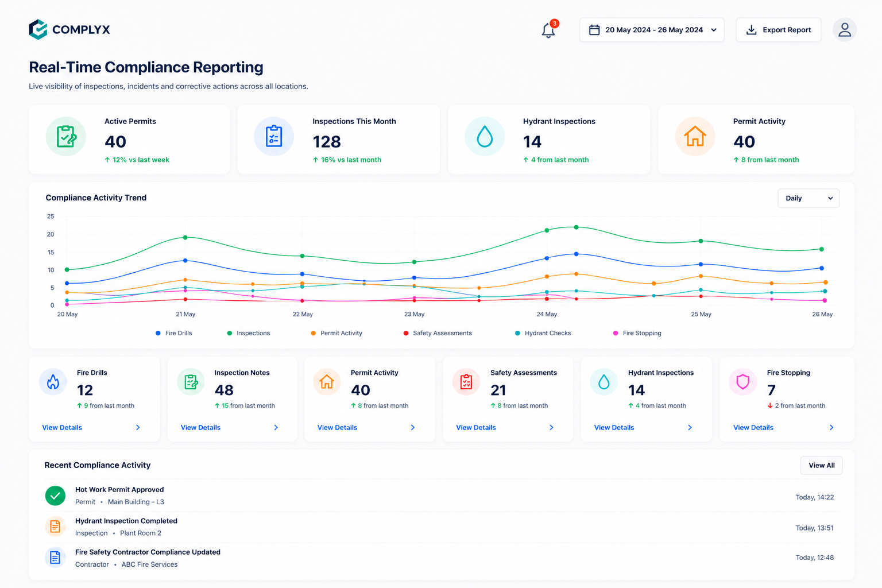Click the house icon beside Permit Activity 40 from last month card with View Details
This screenshot has width=882, height=588.
[x=327, y=382]
